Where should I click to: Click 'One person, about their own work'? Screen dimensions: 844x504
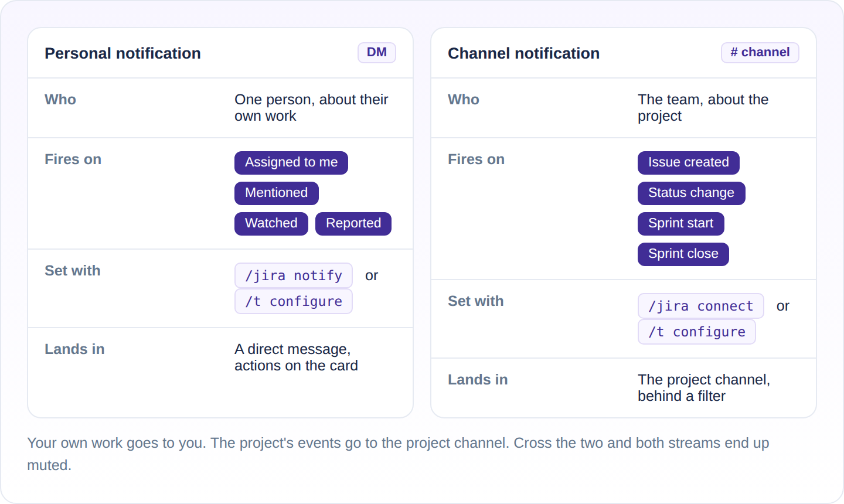311,108
